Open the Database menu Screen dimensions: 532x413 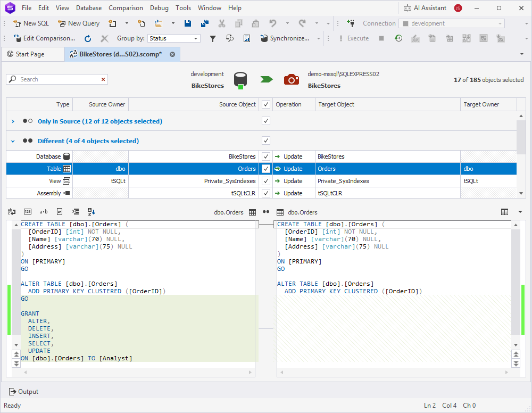[x=89, y=8]
